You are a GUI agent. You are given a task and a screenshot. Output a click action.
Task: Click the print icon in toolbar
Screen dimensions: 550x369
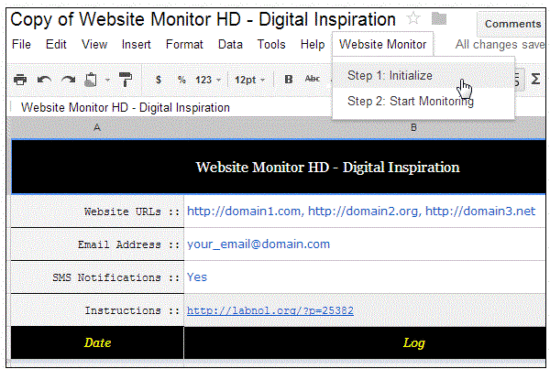[20, 80]
